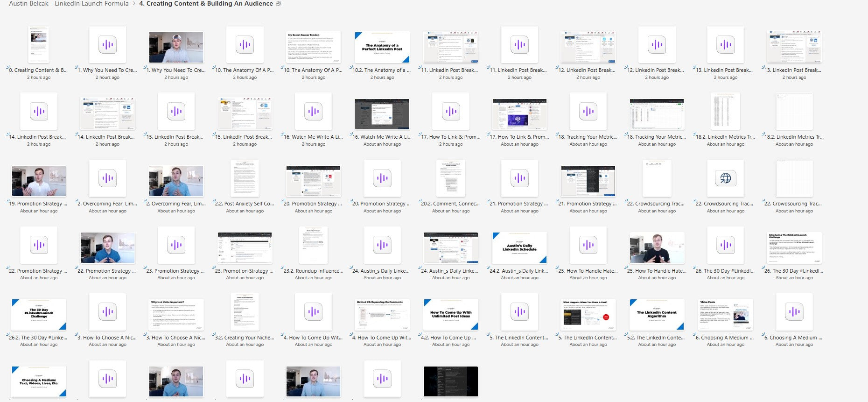
Task: Open the globe web link '22. Crowdsourcing Trac...'
Action: (725, 178)
